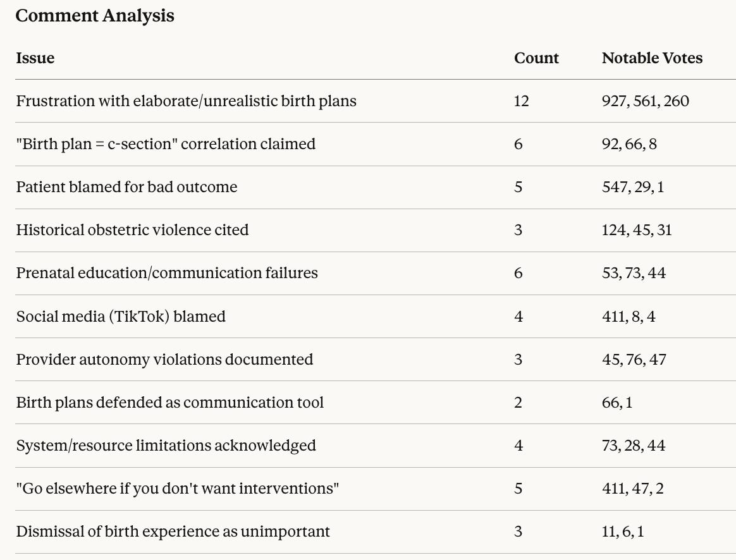Image resolution: width=736 pixels, height=560 pixels.
Task: Click the "927, 561, 260" votes cell
Action: point(645,101)
